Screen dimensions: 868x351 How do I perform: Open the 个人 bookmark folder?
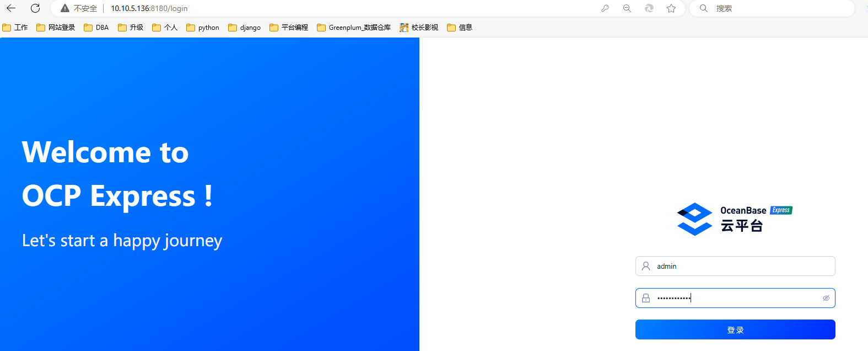(165, 28)
